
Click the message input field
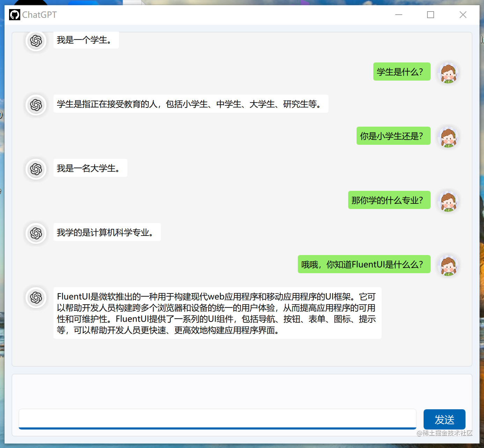coord(217,419)
